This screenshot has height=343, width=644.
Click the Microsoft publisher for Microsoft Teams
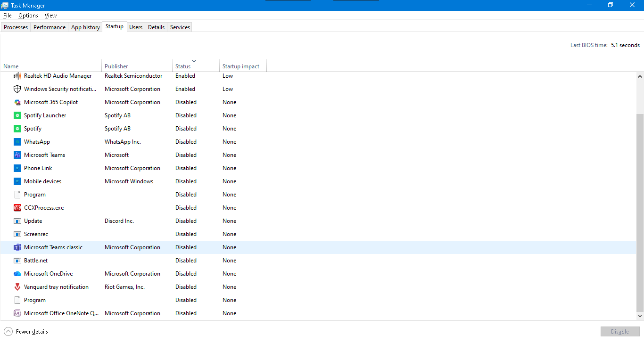point(116,155)
